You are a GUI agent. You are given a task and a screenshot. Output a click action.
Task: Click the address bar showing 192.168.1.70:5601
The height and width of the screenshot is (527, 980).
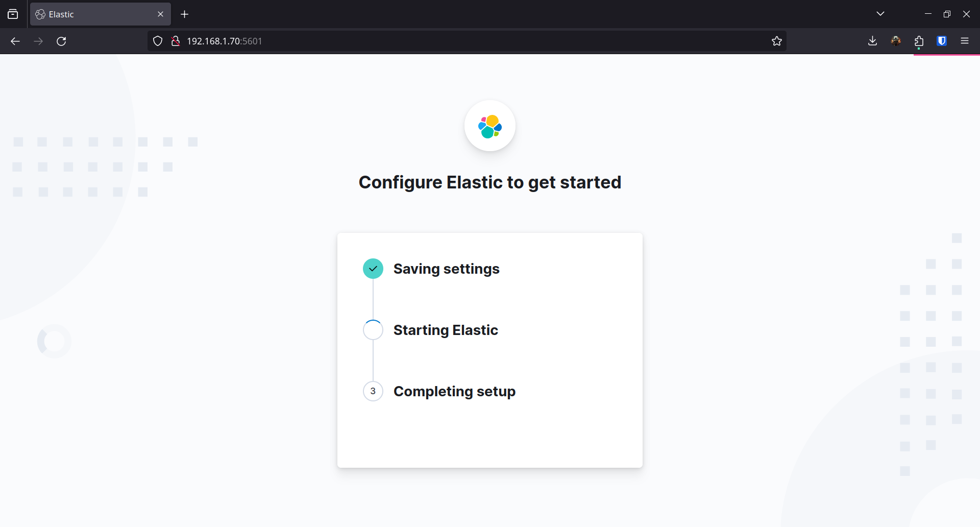[459, 41]
